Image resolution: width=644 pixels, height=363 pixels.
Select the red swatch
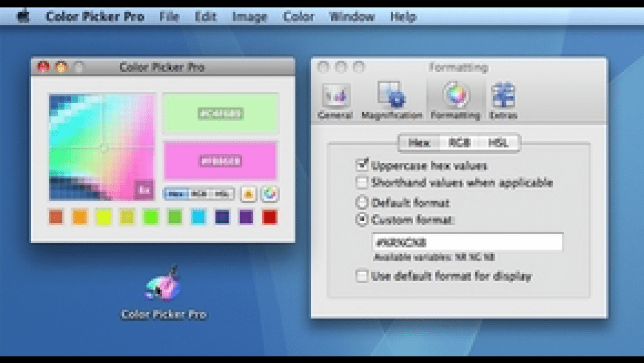pos(270,217)
